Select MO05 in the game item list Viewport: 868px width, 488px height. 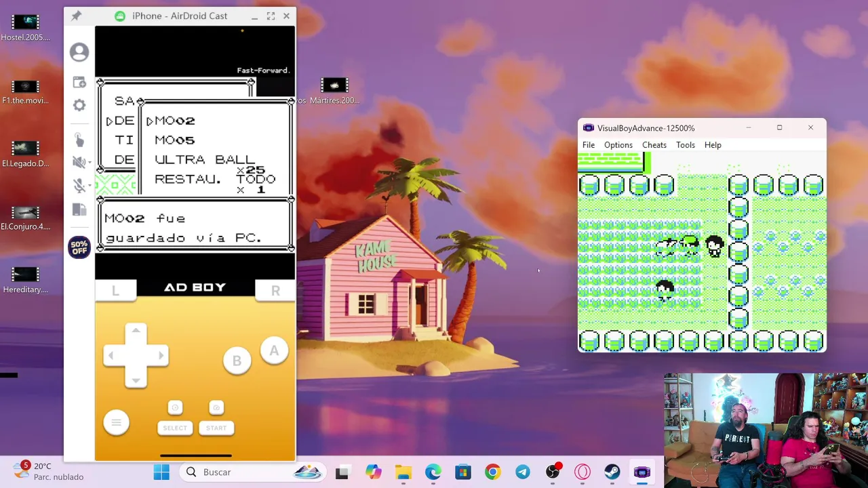coord(174,140)
